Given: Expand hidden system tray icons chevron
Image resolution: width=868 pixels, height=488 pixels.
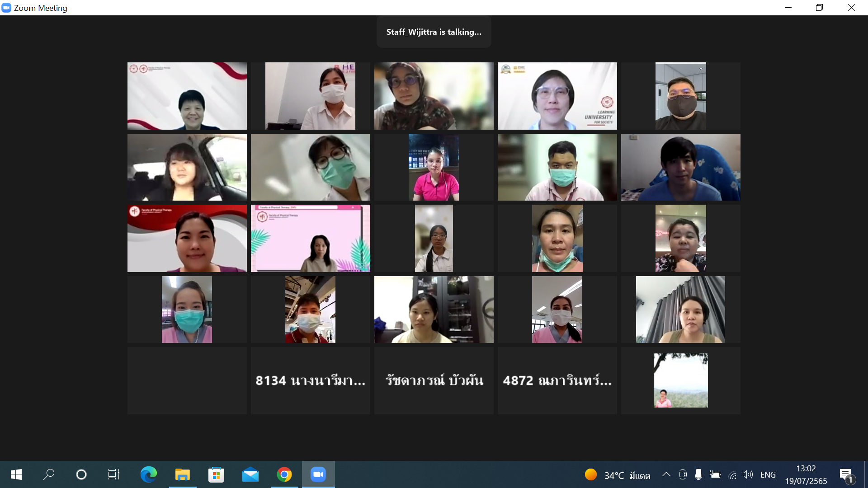Looking at the screenshot, I should click(666, 474).
